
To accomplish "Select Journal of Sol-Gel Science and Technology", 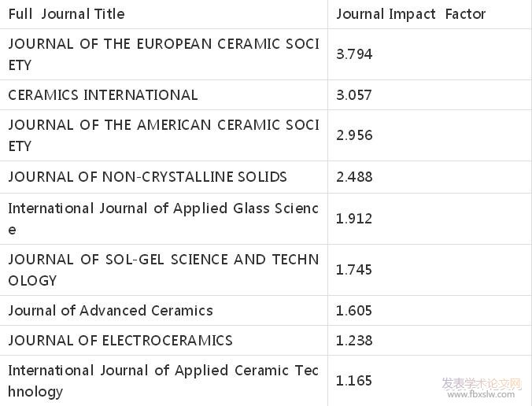I will (x=164, y=270).
